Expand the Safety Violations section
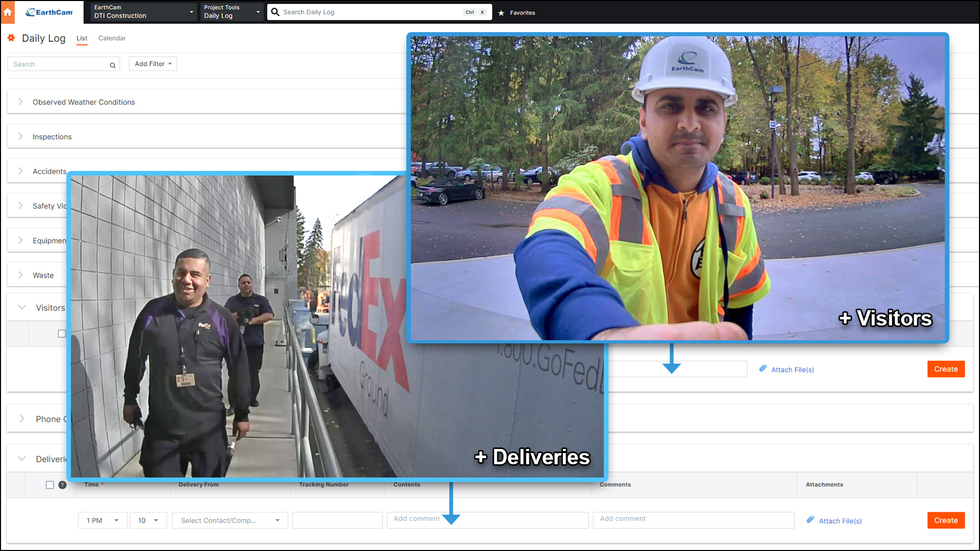Screen dimensions: 980x551 click(20, 206)
